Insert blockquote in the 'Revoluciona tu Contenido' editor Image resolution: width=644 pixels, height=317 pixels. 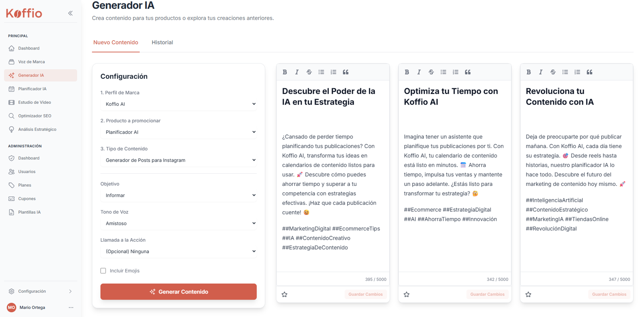pyautogui.click(x=590, y=72)
